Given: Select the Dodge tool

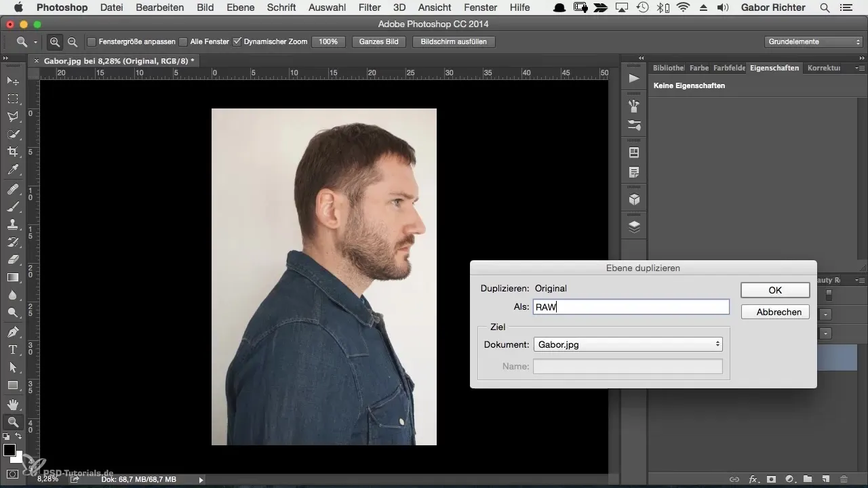Looking at the screenshot, I should (x=12, y=312).
